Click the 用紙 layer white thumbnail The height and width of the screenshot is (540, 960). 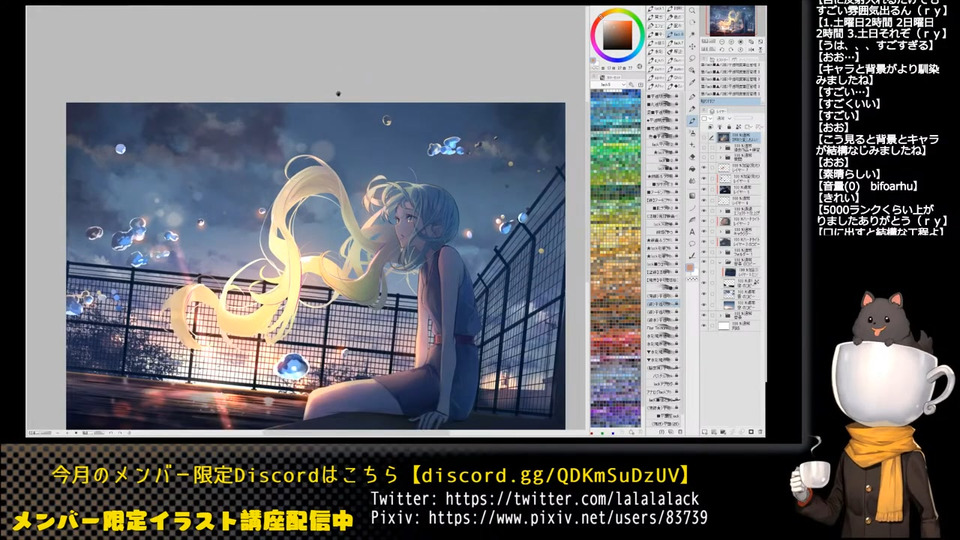pyautogui.click(x=724, y=326)
